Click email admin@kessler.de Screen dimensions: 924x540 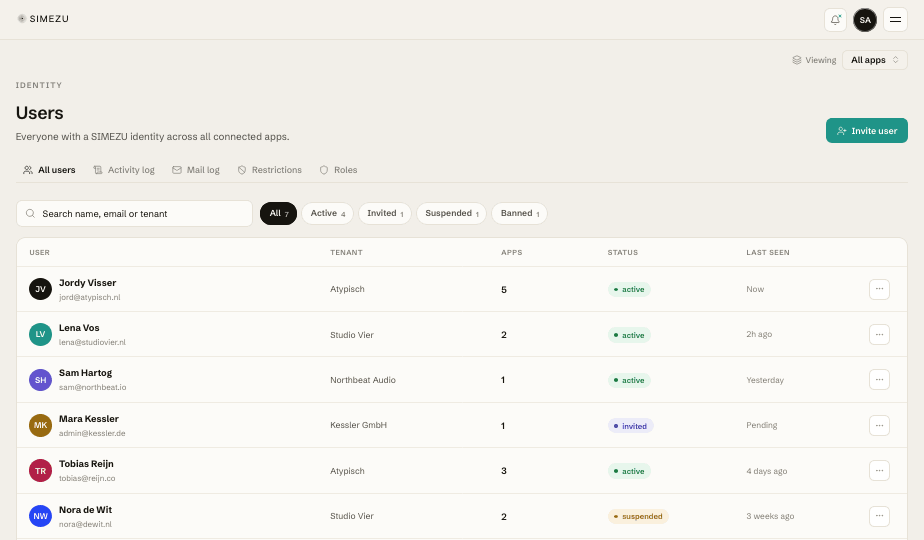click(x=92, y=433)
